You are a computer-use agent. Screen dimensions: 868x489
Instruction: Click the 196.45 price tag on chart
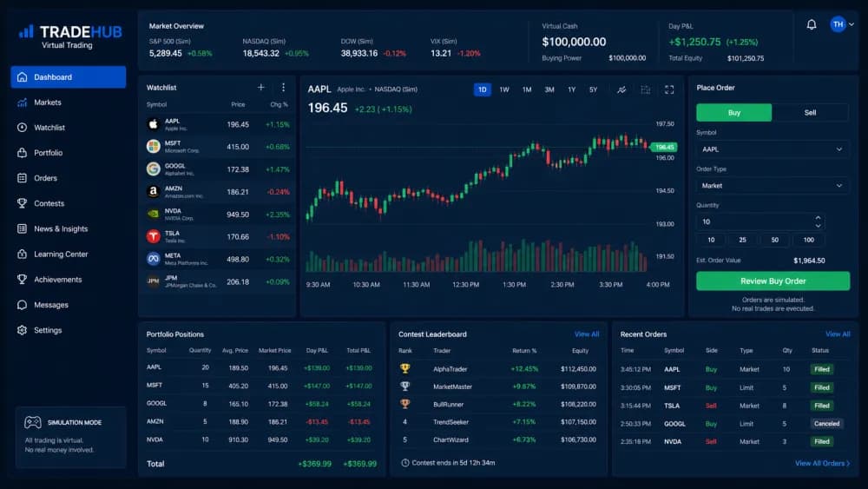(x=664, y=147)
